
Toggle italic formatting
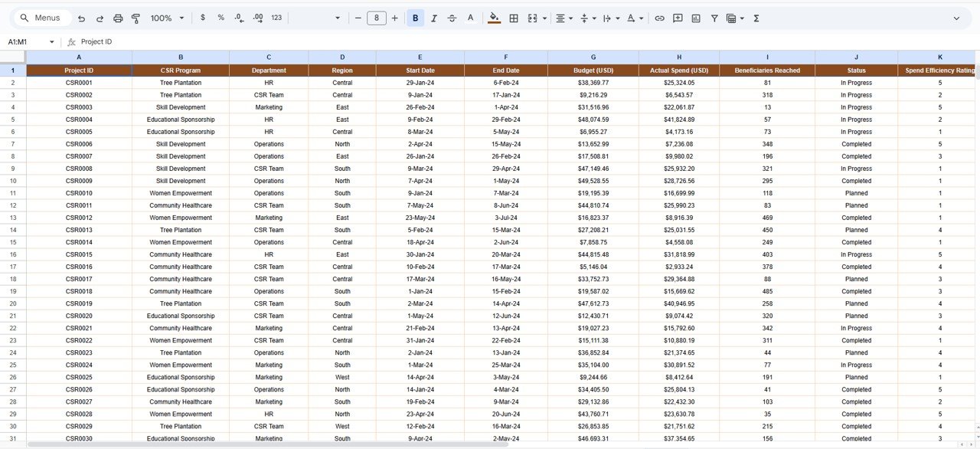point(434,18)
